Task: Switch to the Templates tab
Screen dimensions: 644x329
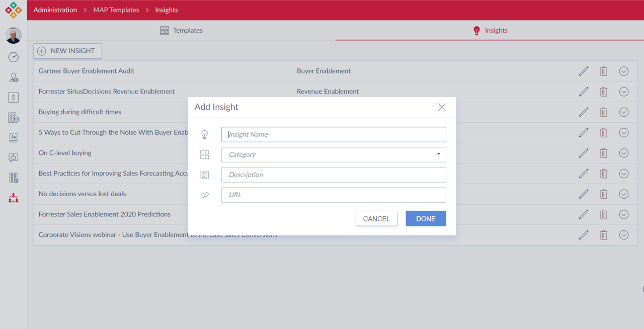Action: (x=181, y=31)
